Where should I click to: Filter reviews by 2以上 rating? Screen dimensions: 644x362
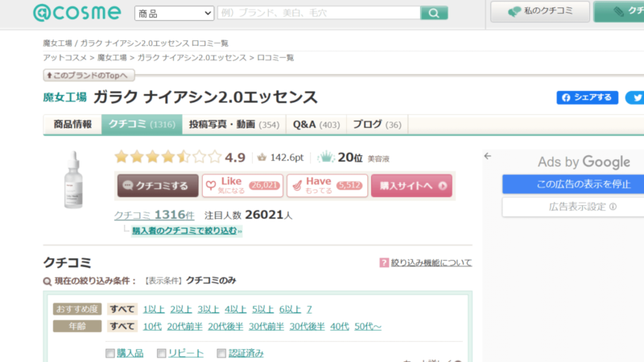(x=181, y=309)
